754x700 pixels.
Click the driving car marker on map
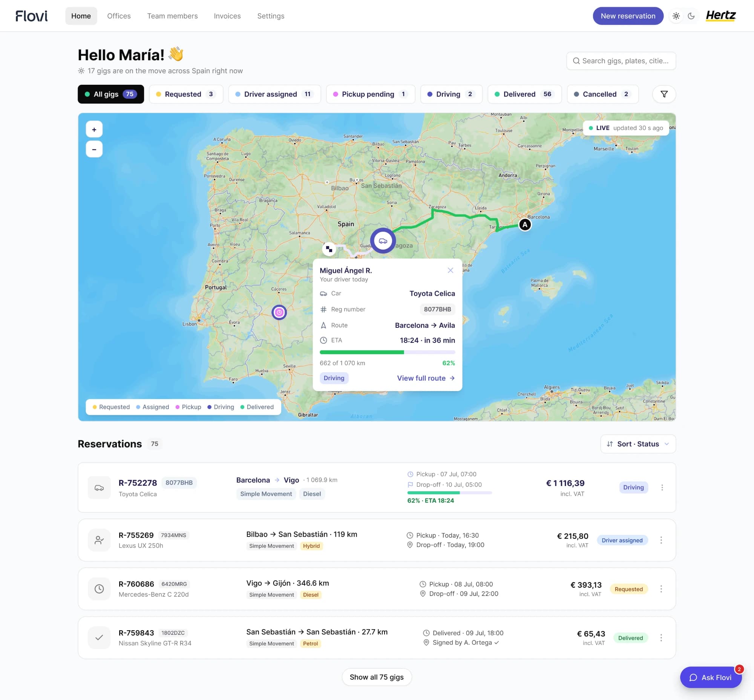(383, 240)
